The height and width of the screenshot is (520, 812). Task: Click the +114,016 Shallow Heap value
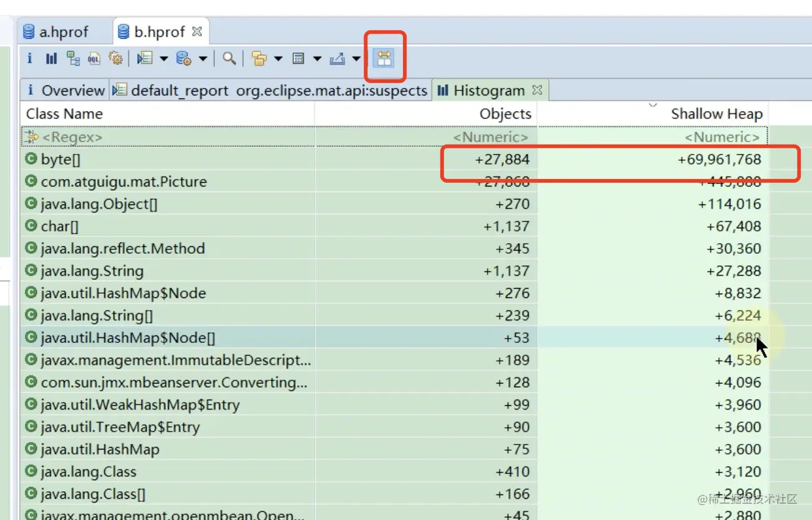[730, 204]
